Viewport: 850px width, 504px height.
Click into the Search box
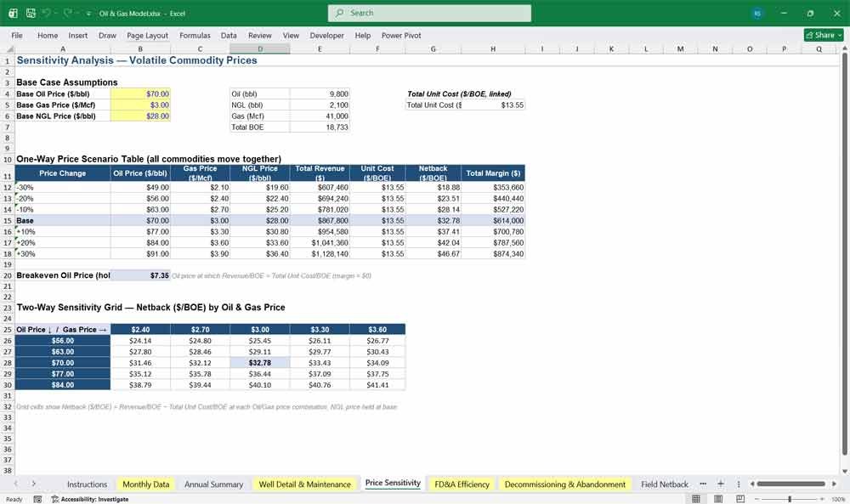(x=429, y=13)
